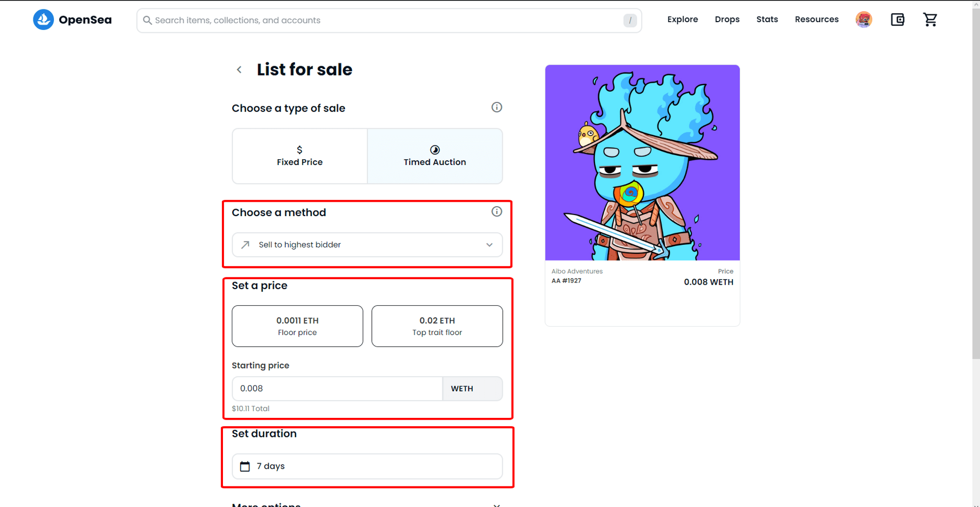Click the OpenSea logo icon
The height and width of the screenshot is (507, 980).
tap(43, 20)
